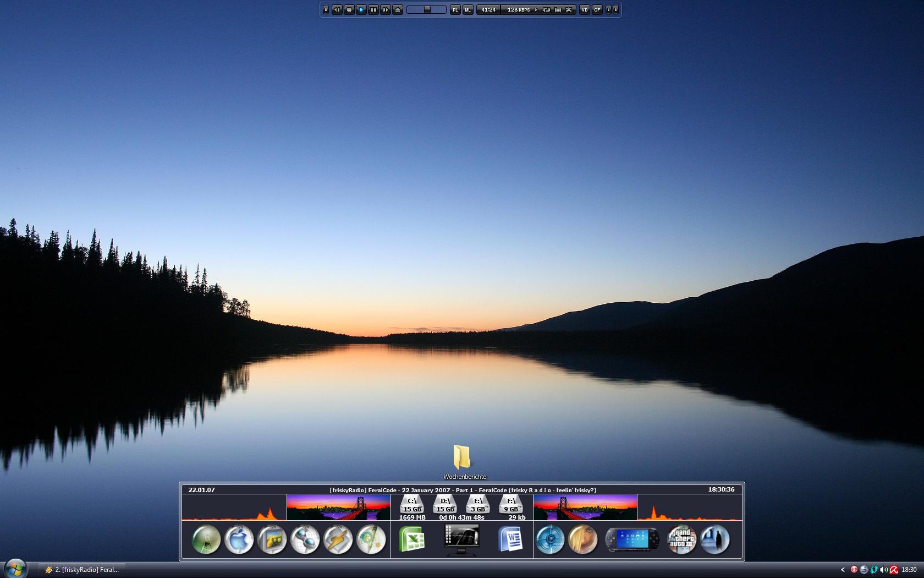Launch the messenger buddies orb in the dock

click(305, 539)
